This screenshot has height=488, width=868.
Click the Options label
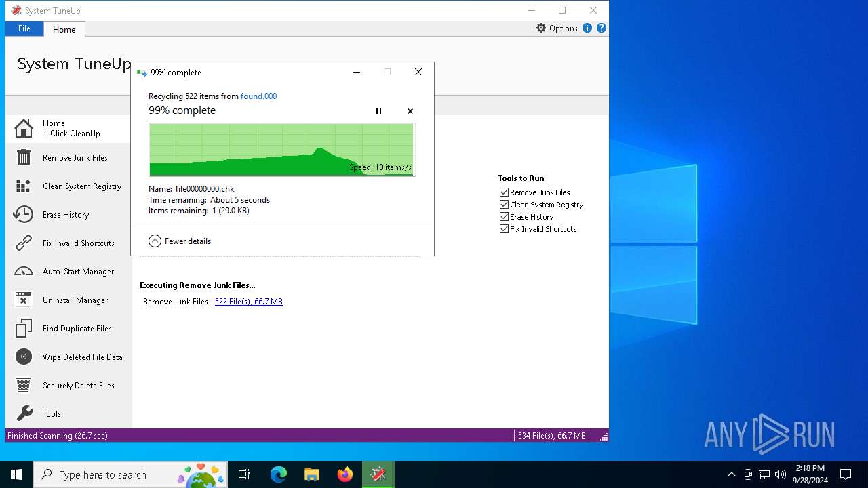[564, 28]
